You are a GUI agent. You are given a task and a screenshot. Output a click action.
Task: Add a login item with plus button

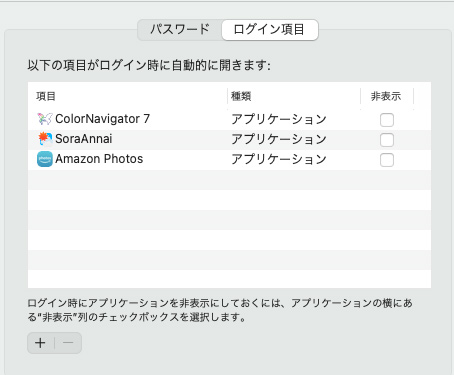[40, 343]
